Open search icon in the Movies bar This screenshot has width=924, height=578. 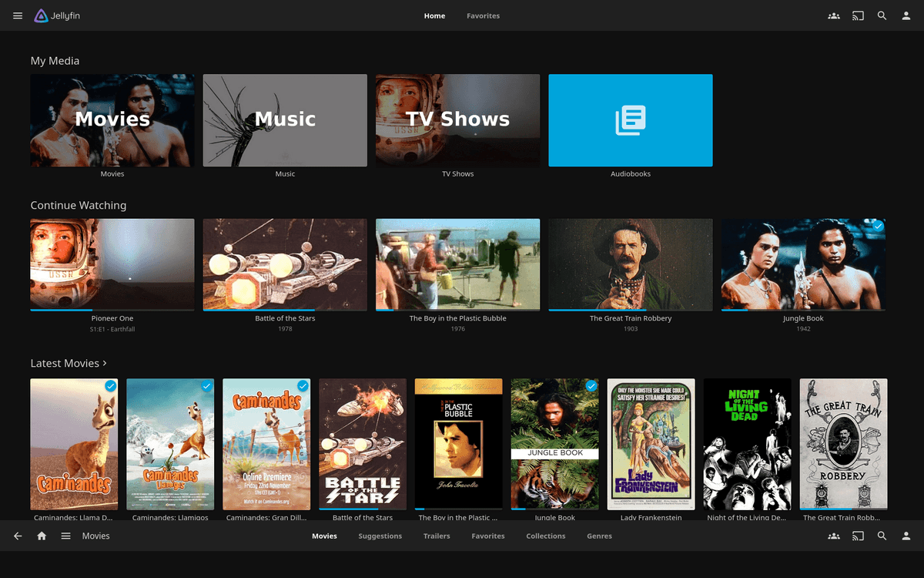coord(882,536)
